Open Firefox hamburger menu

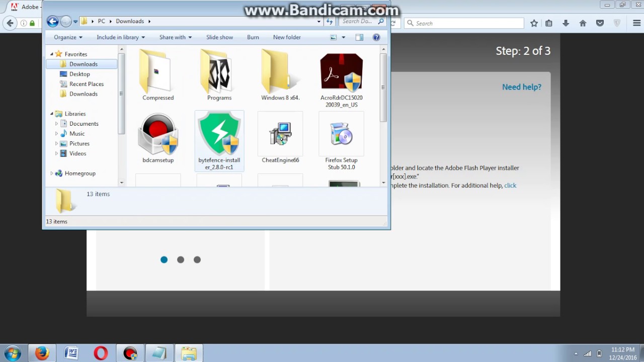pos(636,23)
